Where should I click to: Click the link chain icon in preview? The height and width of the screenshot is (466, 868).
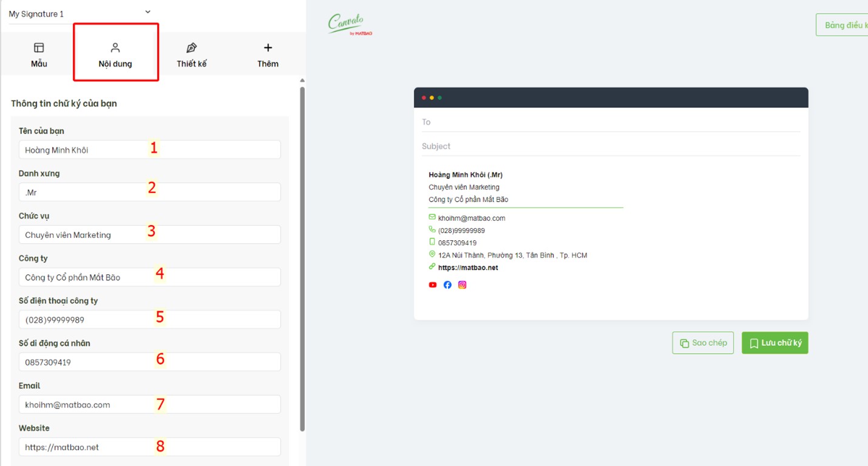[432, 266]
